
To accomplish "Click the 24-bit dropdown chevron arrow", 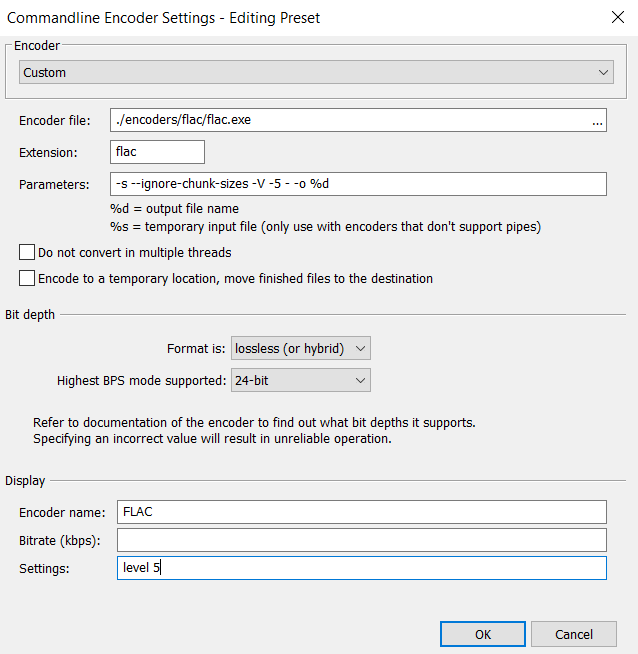I will coord(360,380).
